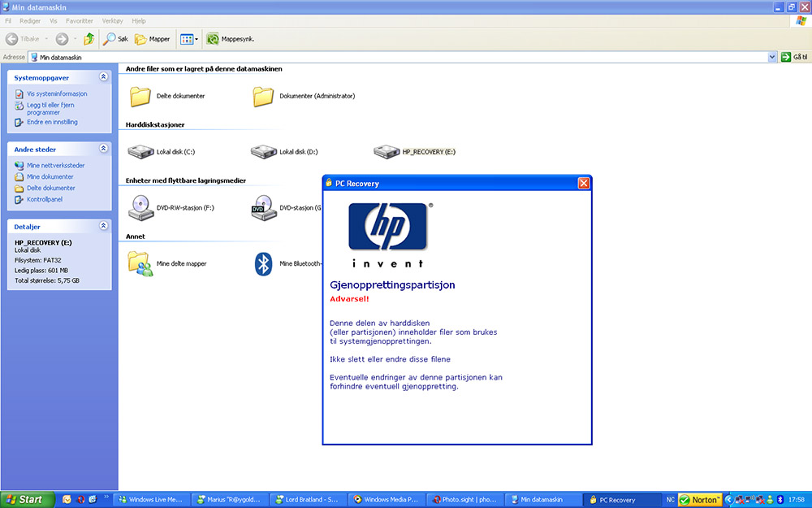The image size is (812, 508).
Task: Open the Vis menu
Action: click(54, 21)
